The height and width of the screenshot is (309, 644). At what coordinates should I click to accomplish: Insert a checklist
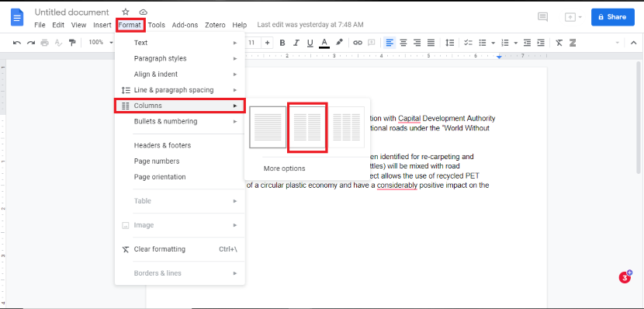click(468, 43)
